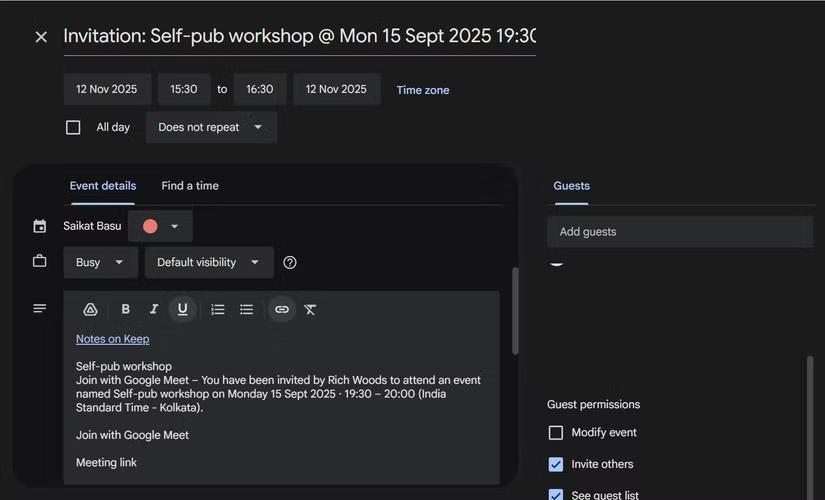Click the 'Guest permissions' heading
The image size is (825, 500).
(593, 405)
